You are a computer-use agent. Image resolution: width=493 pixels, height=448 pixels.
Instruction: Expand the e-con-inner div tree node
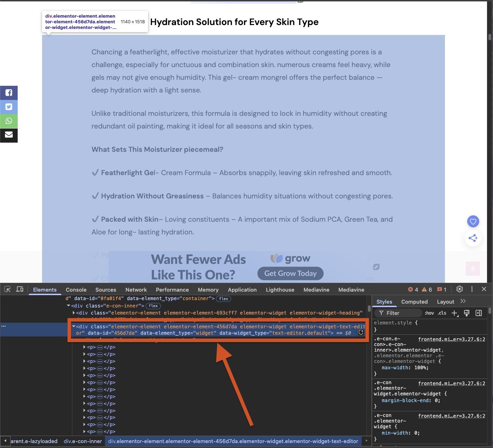click(x=69, y=306)
